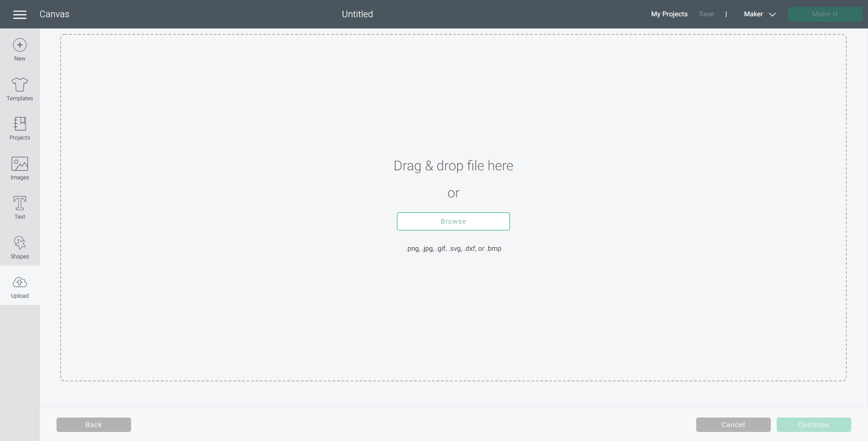Screen dimensions: 868x441
Task: Select the New project icon
Action: [19, 49]
